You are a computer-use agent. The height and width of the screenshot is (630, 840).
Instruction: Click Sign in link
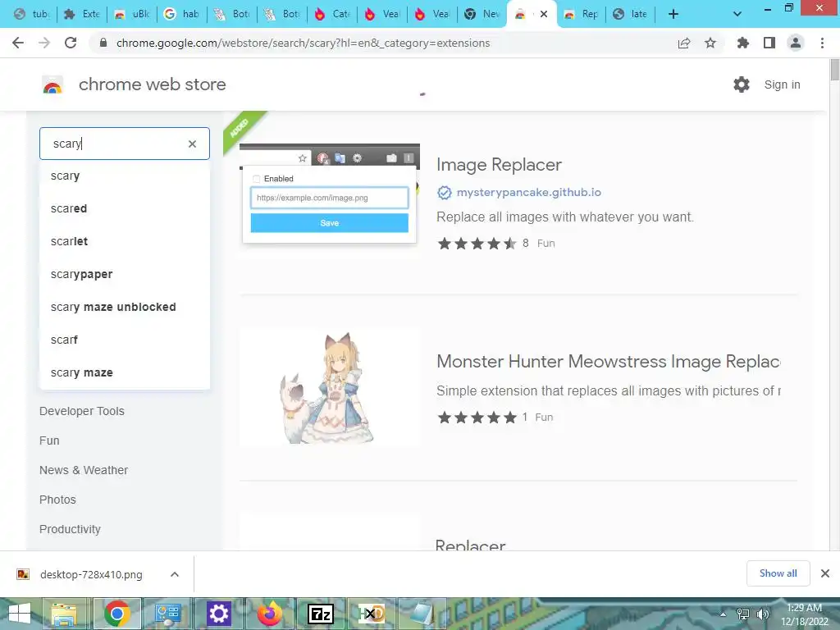pyautogui.click(x=782, y=84)
